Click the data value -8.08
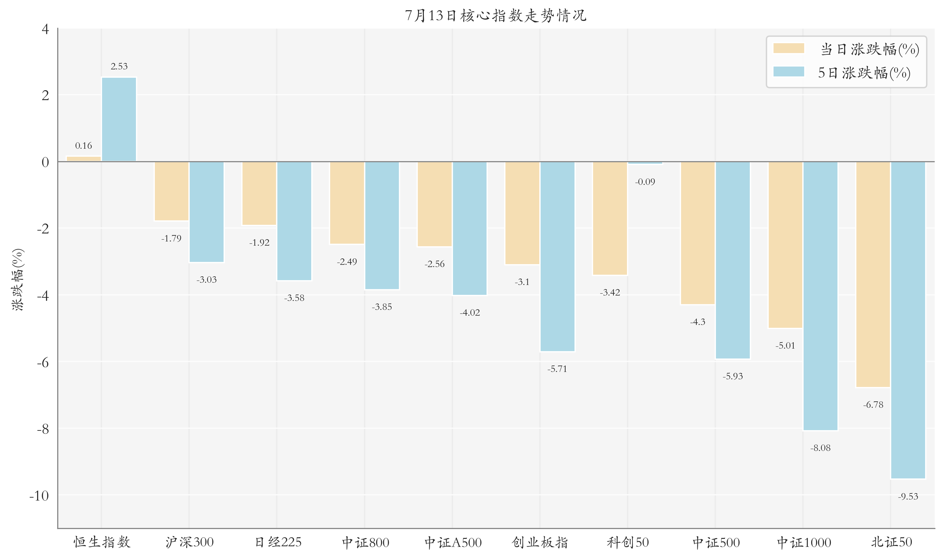This screenshot has width=944, height=560. tap(820, 447)
